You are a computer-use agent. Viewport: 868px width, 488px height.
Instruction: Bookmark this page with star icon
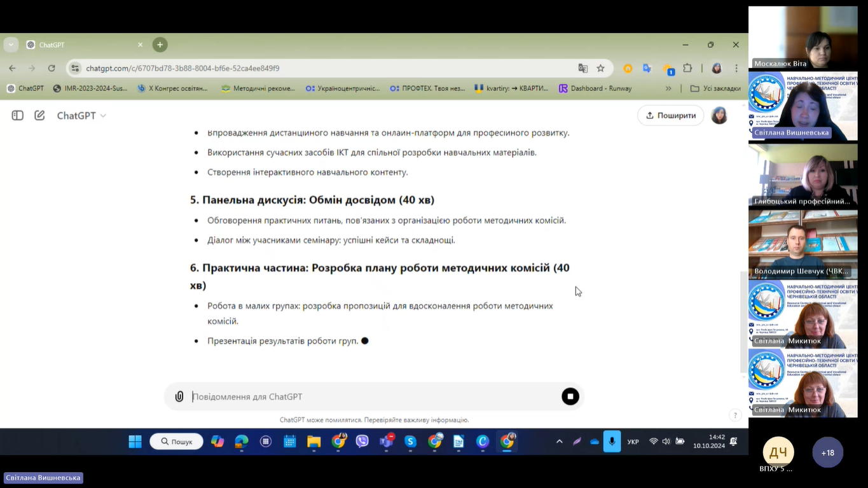point(600,68)
